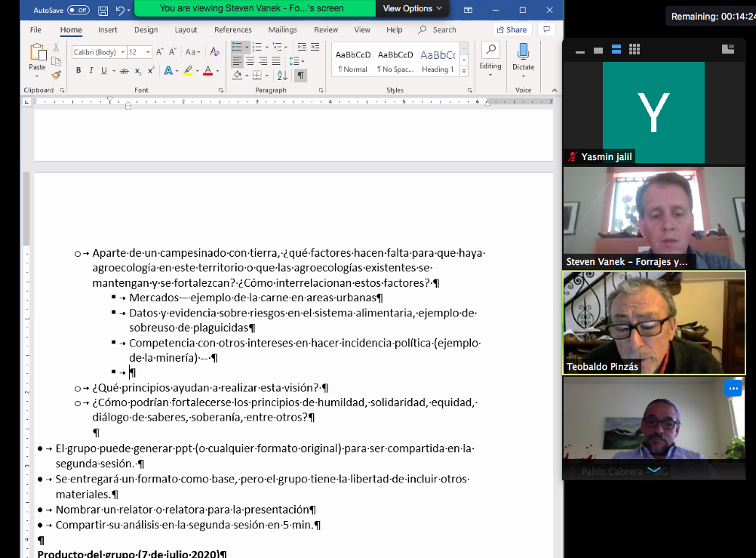Toggle Bold formatting
This screenshot has width=756, height=558.
78,71
